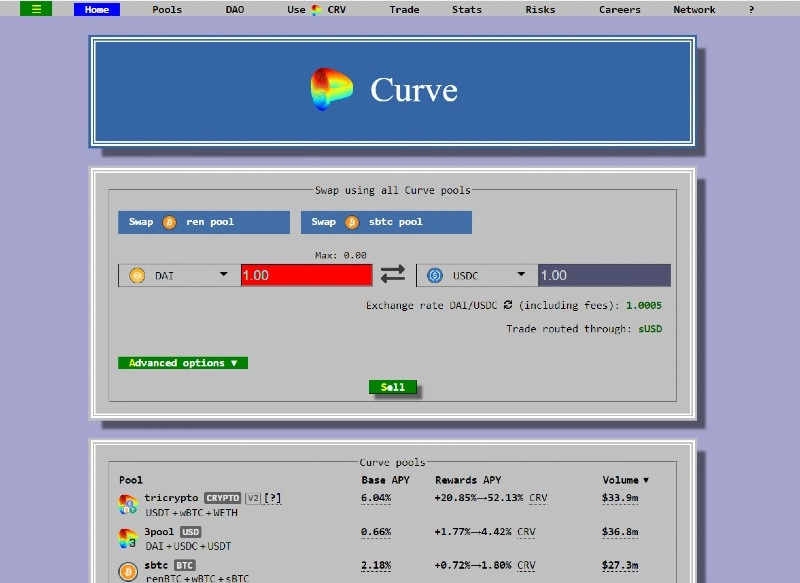Open the green hamburger menu
Viewport: 800px width, 583px height.
point(36,9)
